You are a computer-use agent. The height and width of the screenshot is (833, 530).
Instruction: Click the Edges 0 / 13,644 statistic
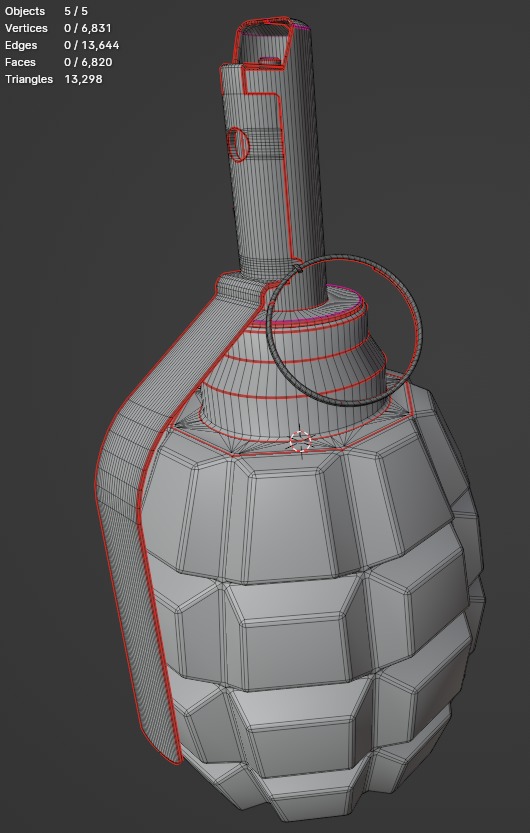click(x=62, y=45)
